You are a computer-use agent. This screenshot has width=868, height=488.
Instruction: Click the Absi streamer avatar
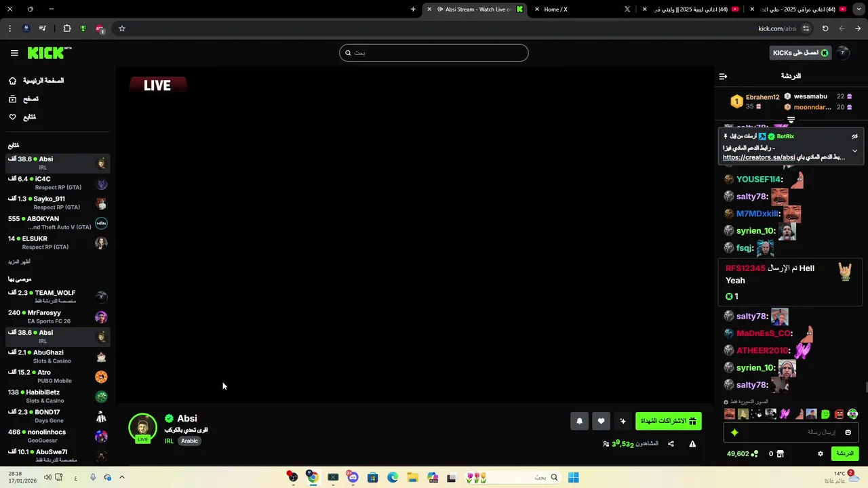click(x=142, y=428)
